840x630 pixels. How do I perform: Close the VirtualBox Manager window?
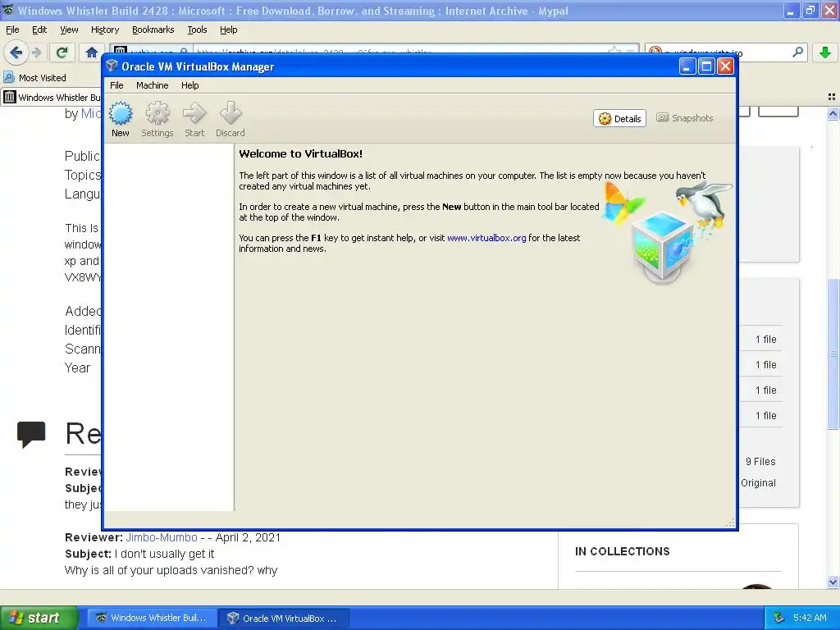point(725,66)
